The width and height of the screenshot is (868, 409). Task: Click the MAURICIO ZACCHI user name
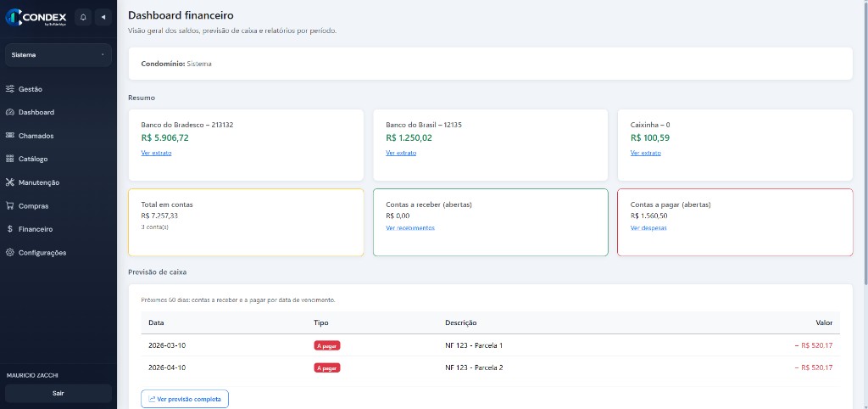pyautogui.click(x=32, y=375)
